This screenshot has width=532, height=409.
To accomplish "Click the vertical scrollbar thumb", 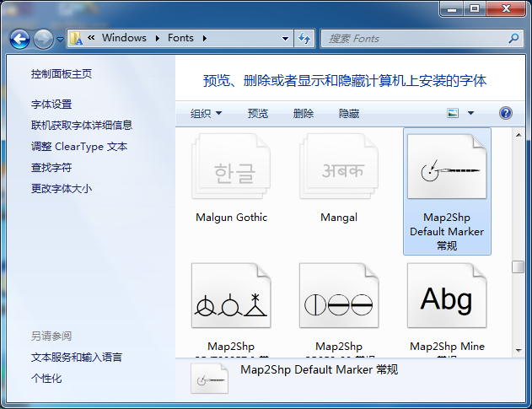I will point(519,266).
